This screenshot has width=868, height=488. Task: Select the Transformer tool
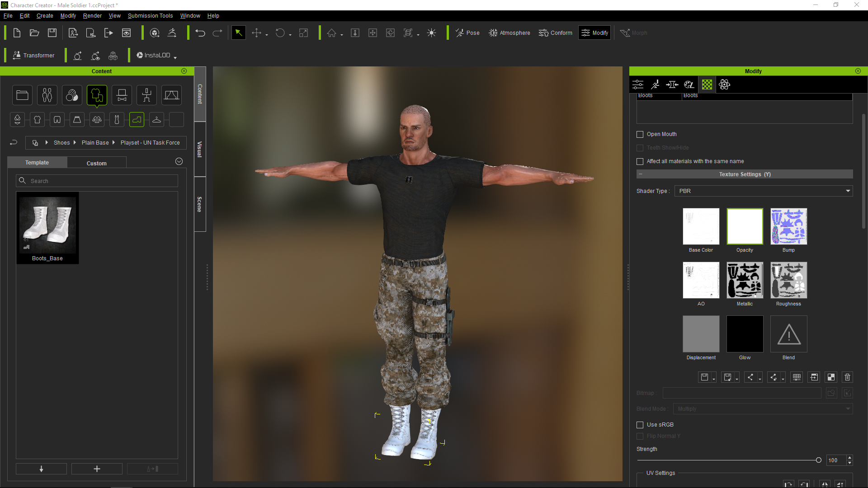pyautogui.click(x=33, y=55)
